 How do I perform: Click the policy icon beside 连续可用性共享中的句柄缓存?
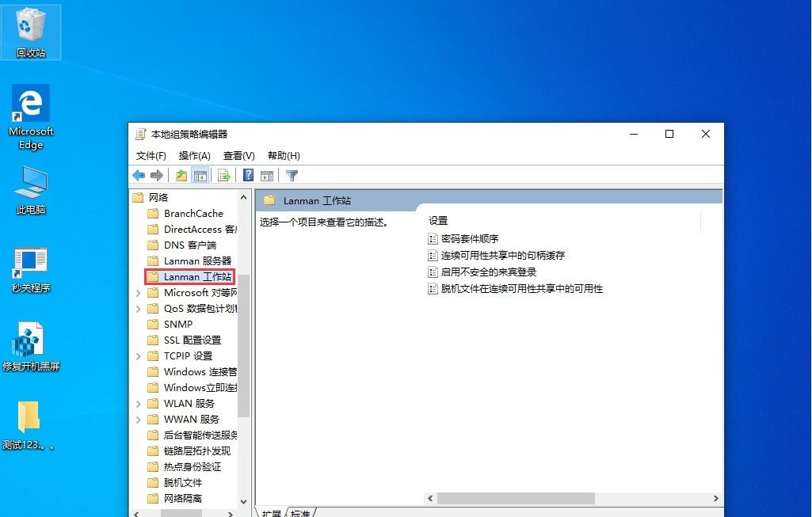433,255
